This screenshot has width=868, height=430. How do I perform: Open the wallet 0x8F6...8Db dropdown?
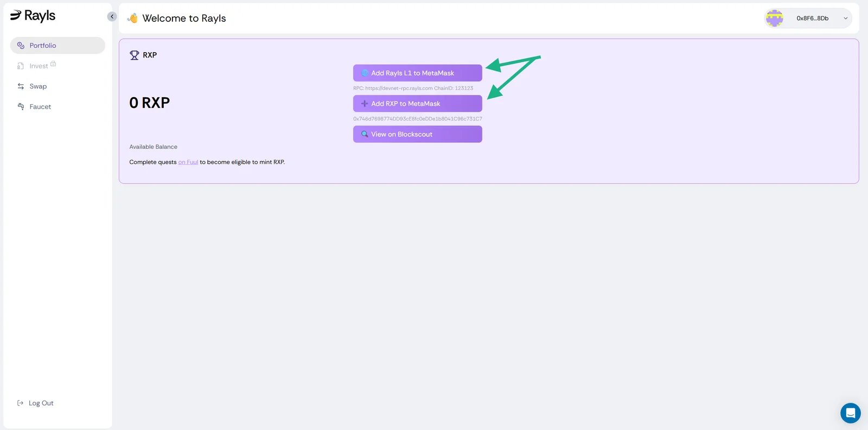(x=808, y=18)
